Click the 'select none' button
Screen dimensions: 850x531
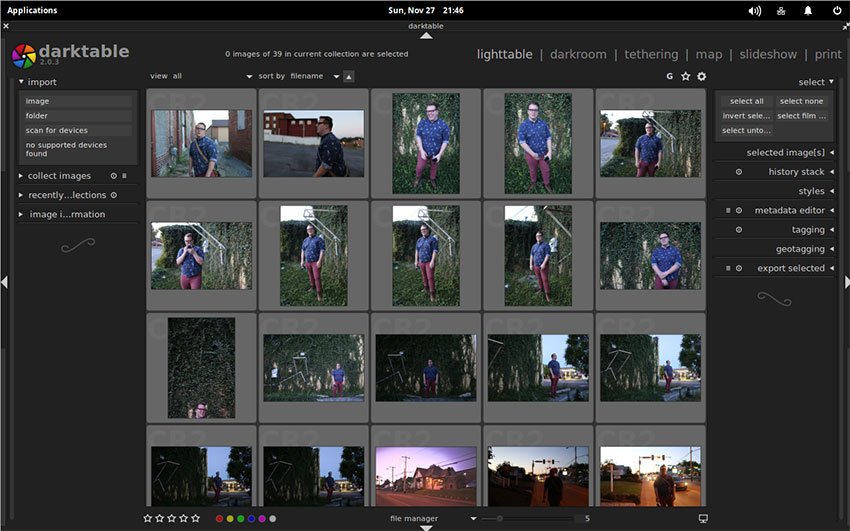[801, 101]
